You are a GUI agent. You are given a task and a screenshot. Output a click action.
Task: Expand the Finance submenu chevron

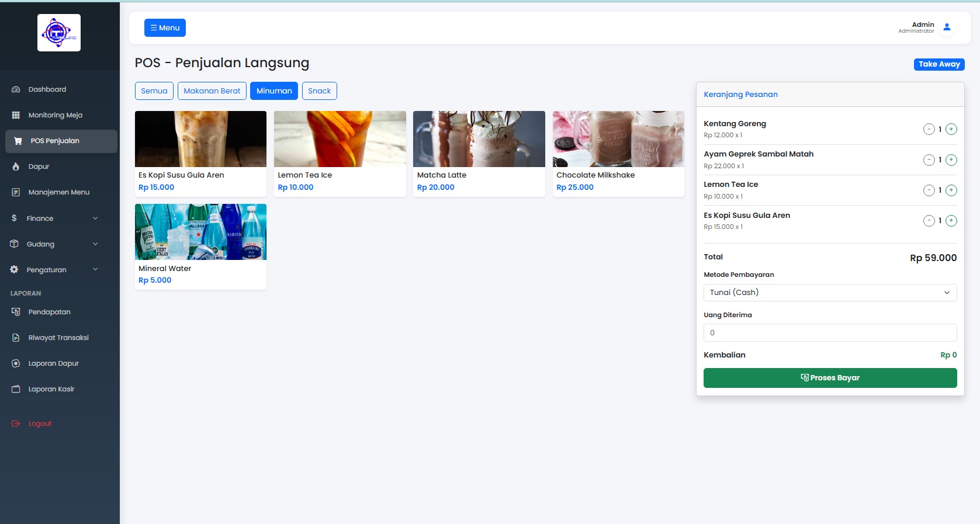coord(95,218)
